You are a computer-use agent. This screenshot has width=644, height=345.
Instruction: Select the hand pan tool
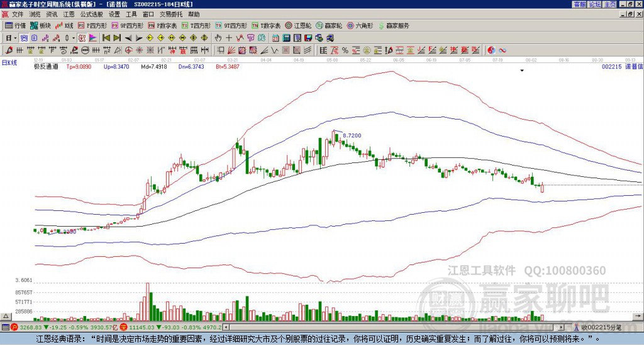tap(218, 38)
